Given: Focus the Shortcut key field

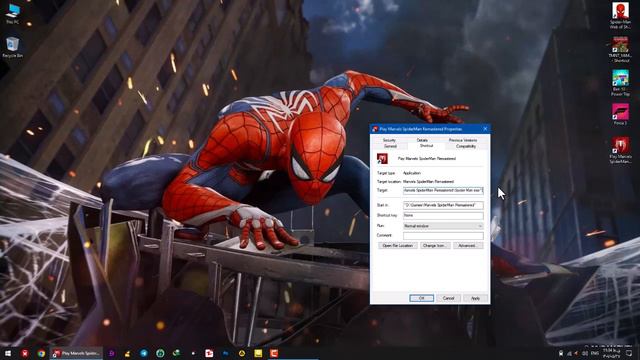Looking at the screenshot, I should pos(443,215).
